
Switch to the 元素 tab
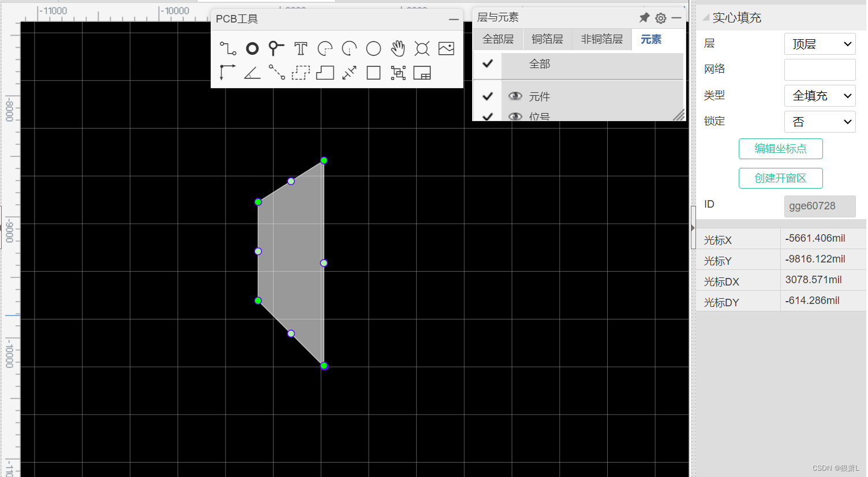click(651, 39)
